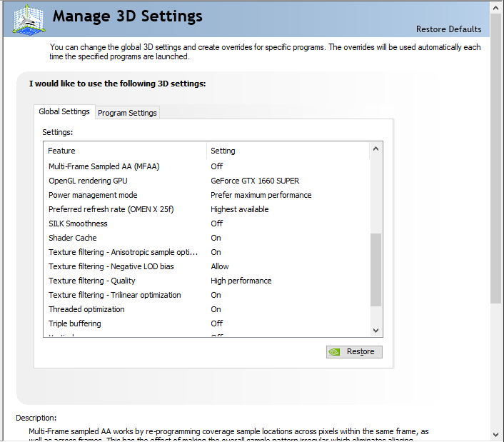Select Preferred refresh rate (OMEN X 25f)
Image resolution: width=504 pixels, height=442 pixels.
point(111,209)
